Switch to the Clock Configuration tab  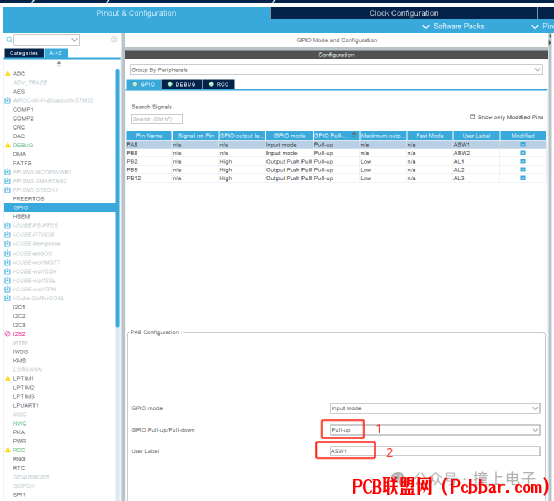click(404, 13)
